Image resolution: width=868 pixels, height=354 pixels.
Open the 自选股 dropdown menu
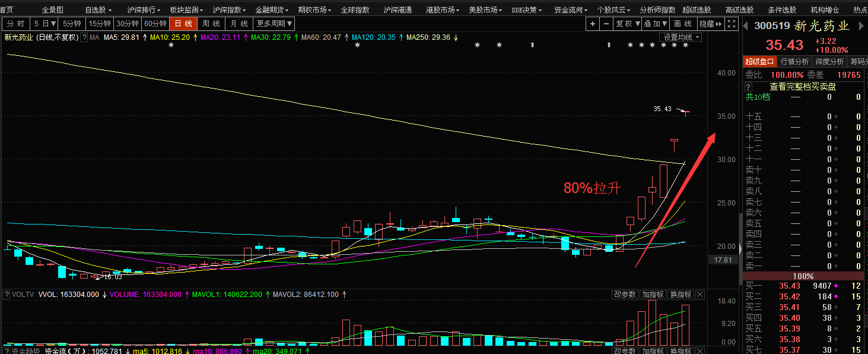point(98,10)
